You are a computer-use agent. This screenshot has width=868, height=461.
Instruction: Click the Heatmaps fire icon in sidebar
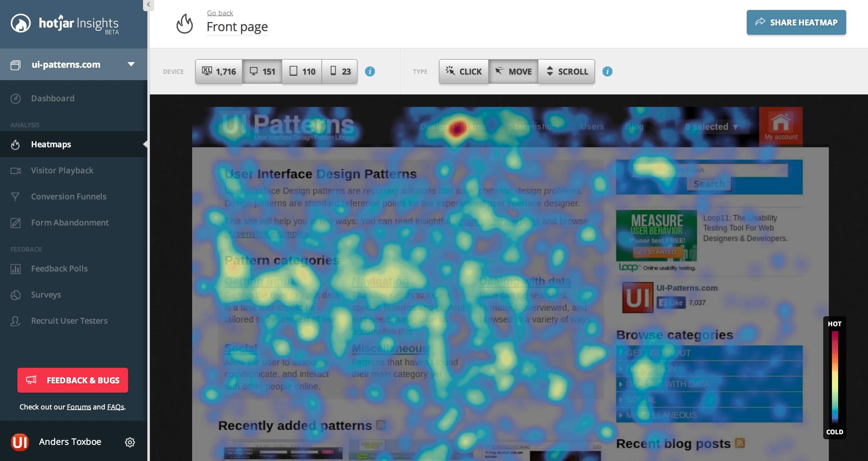tap(16, 144)
